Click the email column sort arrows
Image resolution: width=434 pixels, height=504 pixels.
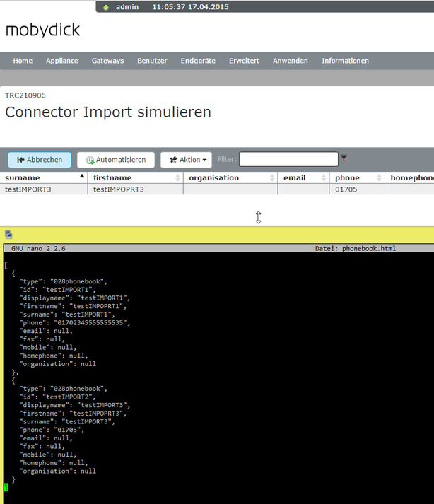[x=324, y=177]
